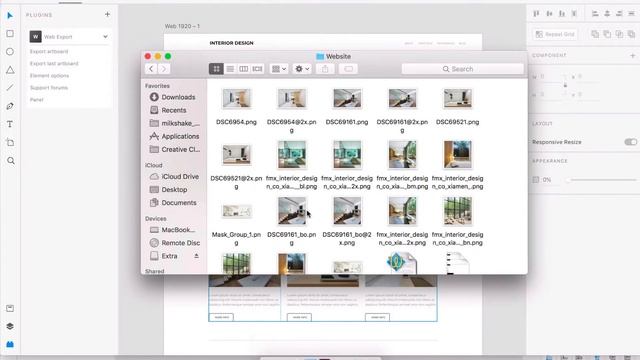Open Downloads in Finder sidebar
640x360 pixels.
point(173,97)
